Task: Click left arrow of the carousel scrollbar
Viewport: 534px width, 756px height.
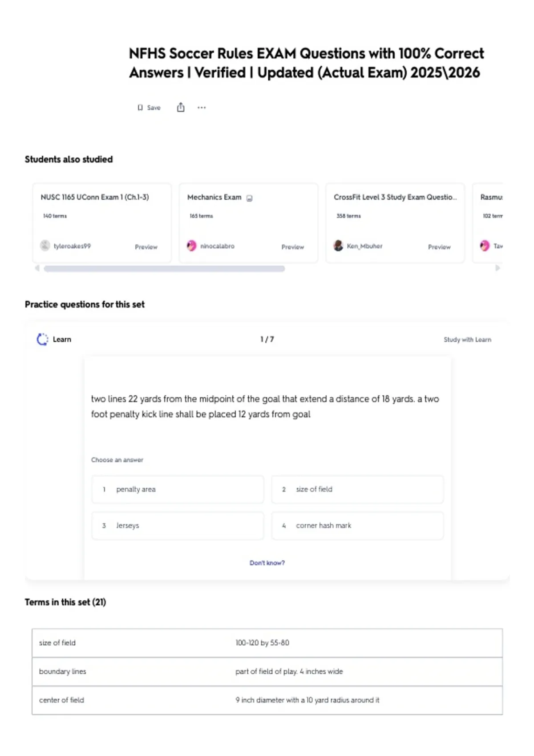Action: (37, 268)
